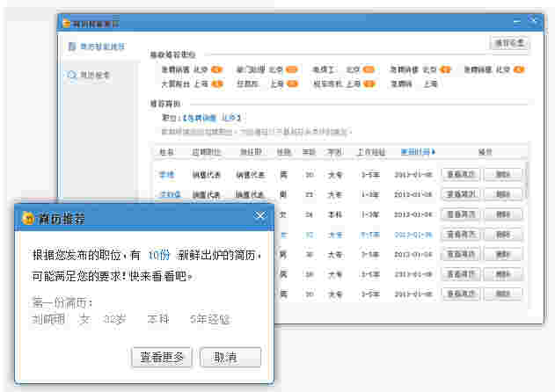
Task: Click the resume recommendation document icon in sidebar
Action: pos(72,47)
